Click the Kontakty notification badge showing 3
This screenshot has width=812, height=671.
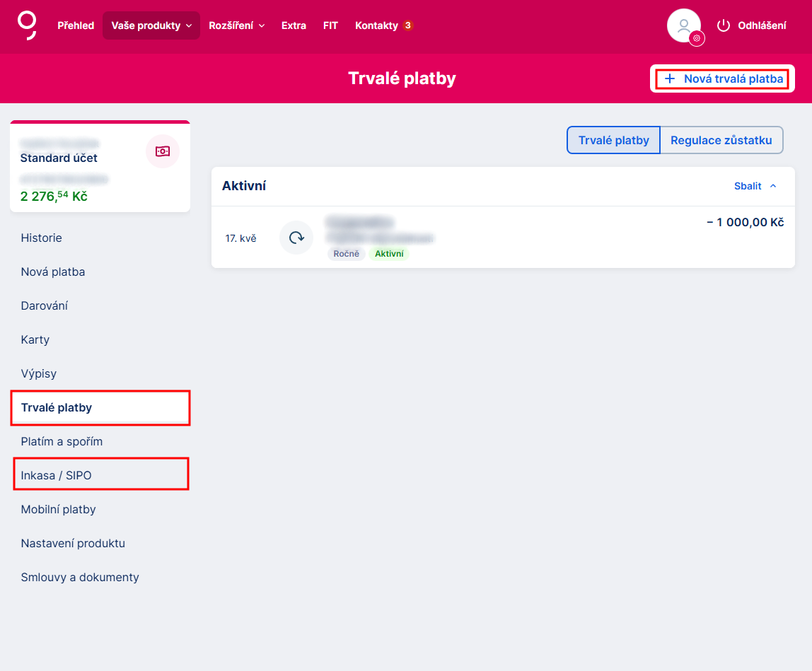tap(407, 25)
